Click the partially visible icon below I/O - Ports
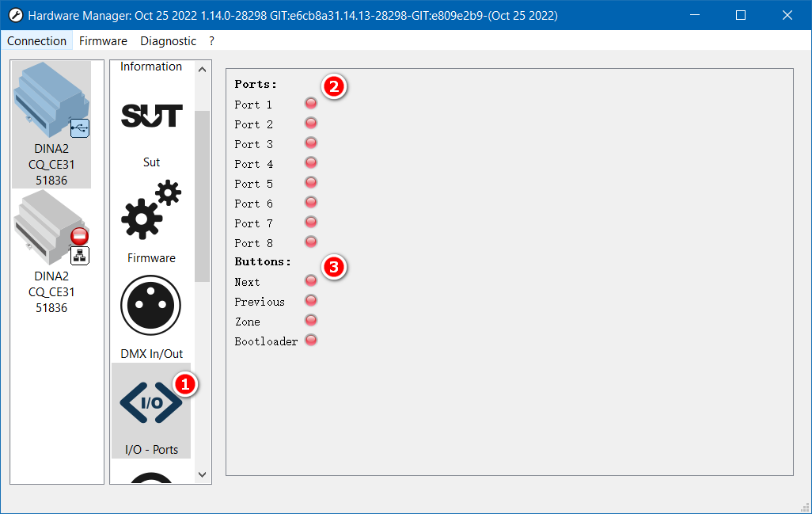Screen dimensions: 812x514 tap(151, 477)
